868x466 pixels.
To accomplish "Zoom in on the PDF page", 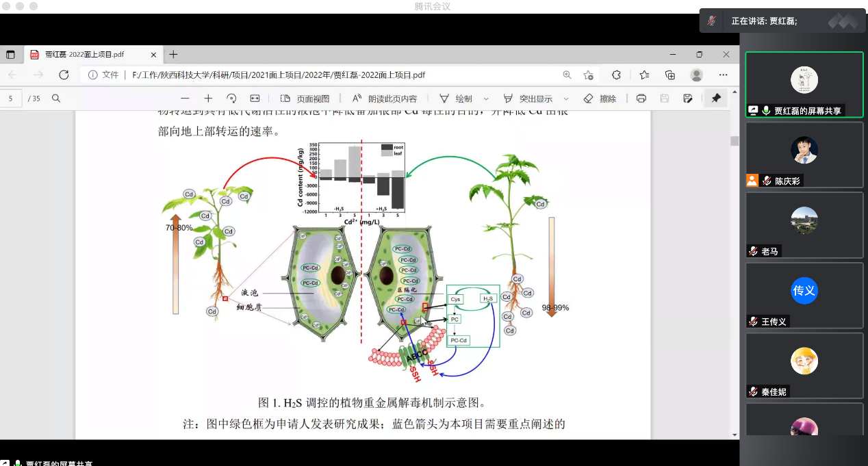I will click(208, 99).
